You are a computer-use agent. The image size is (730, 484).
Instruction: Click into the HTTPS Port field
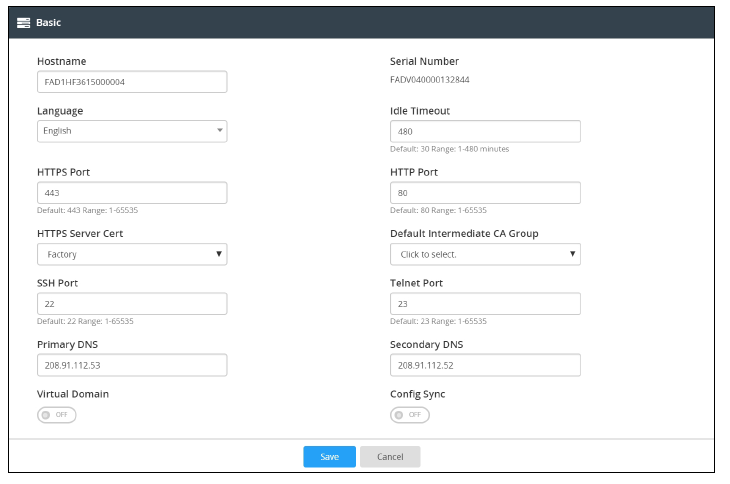point(131,193)
